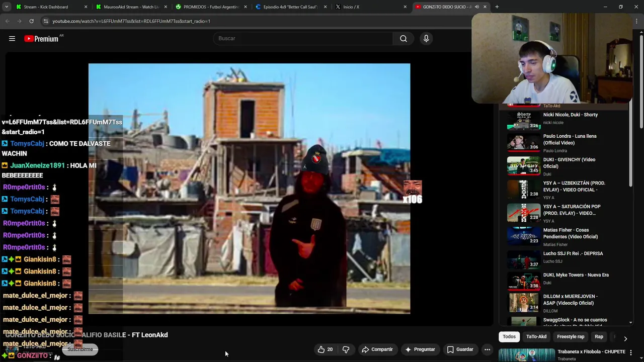Go forward with browser forward arrow
The height and width of the screenshot is (362, 644).
click(20, 21)
